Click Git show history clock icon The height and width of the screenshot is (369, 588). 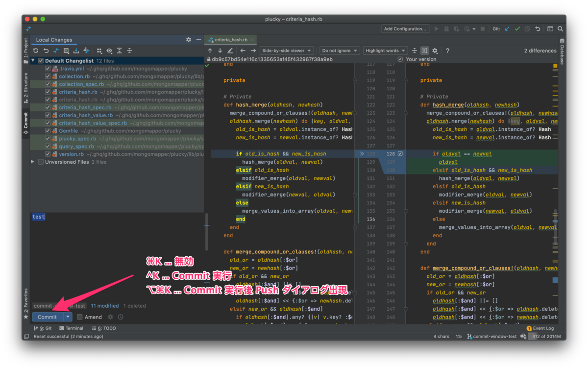point(527,29)
